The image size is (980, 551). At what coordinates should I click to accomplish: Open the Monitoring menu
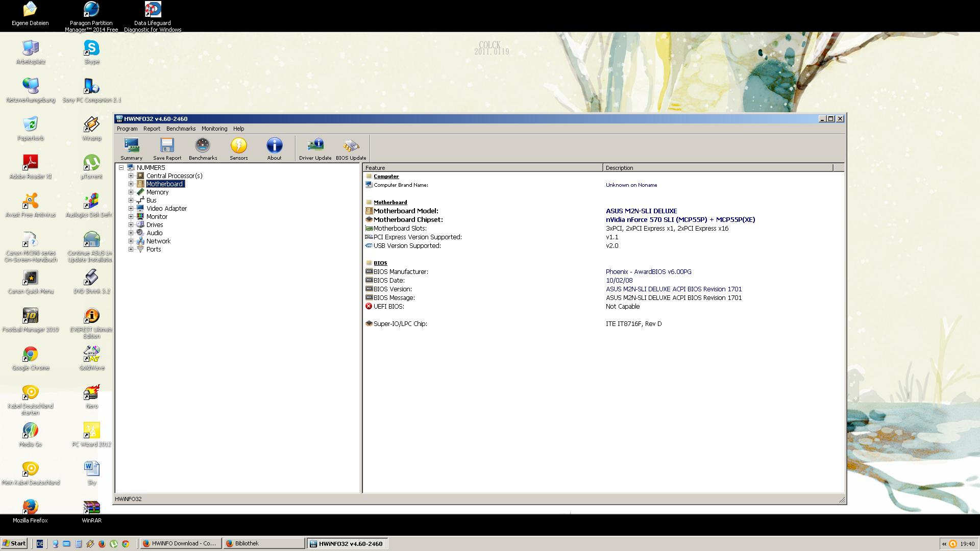(214, 129)
